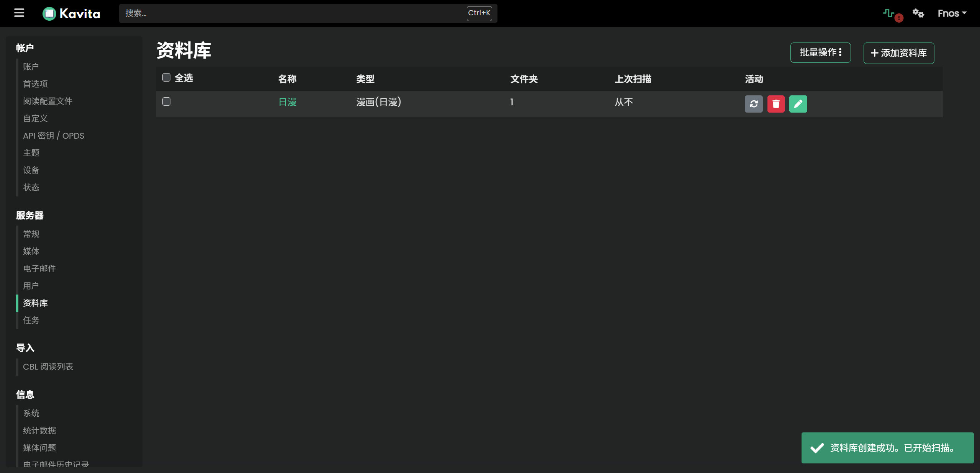Check the 日漫 row checkbox
The height and width of the screenshot is (473, 980).
pos(166,101)
